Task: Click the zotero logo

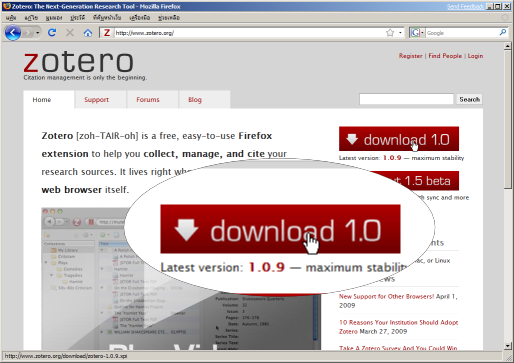Action: coord(79,62)
